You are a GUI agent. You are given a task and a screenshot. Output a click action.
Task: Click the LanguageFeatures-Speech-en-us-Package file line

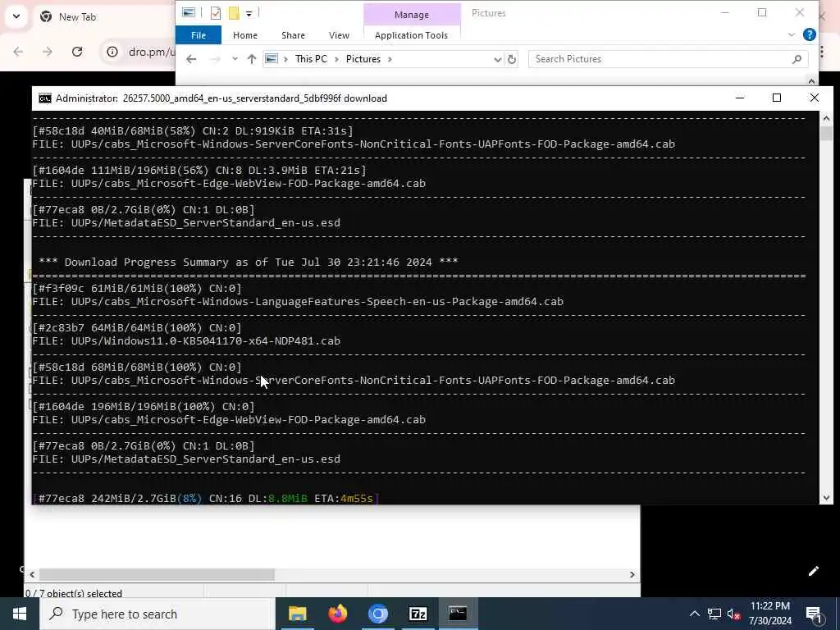click(x=297, y=302)
